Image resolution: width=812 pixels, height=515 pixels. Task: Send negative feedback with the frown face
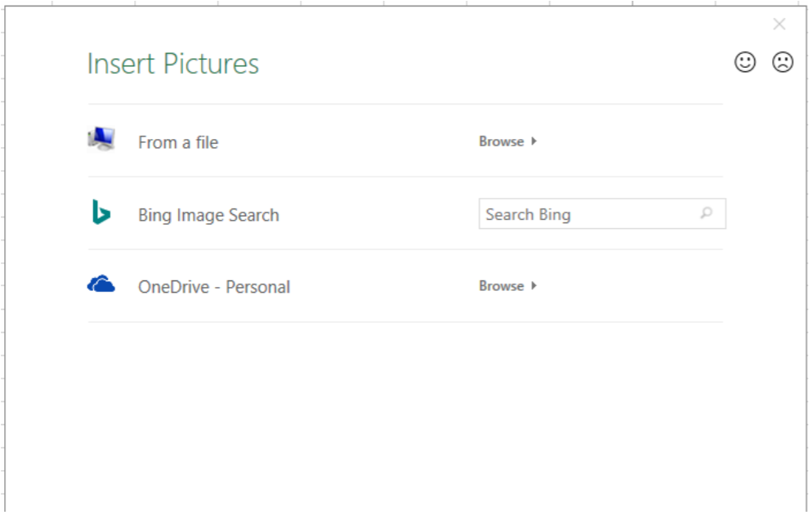coord(783,62)
